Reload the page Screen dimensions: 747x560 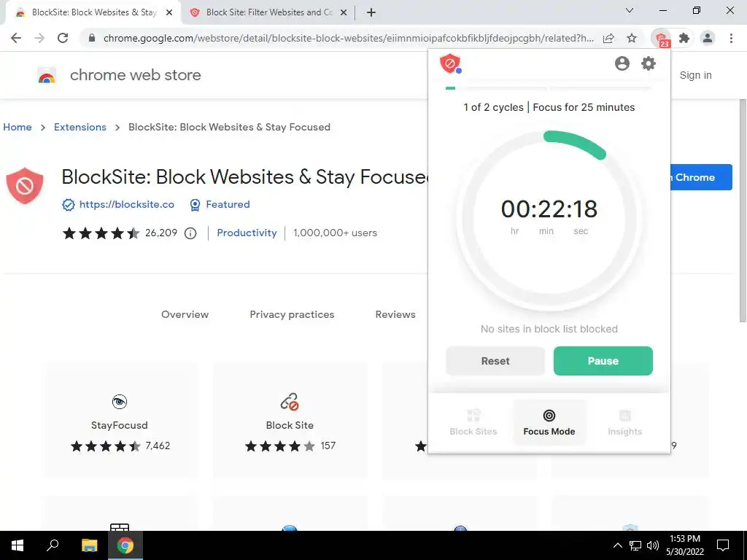(x=63, y=38)
